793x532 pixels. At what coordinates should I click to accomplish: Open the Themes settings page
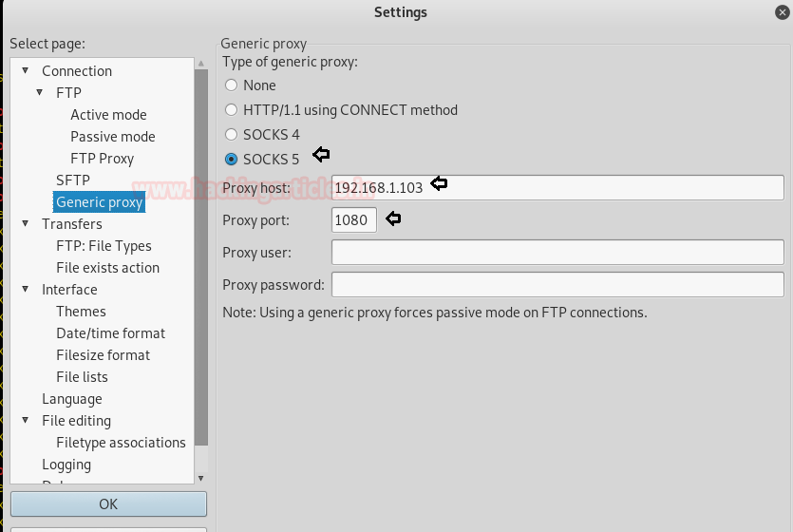coord(81,312)
